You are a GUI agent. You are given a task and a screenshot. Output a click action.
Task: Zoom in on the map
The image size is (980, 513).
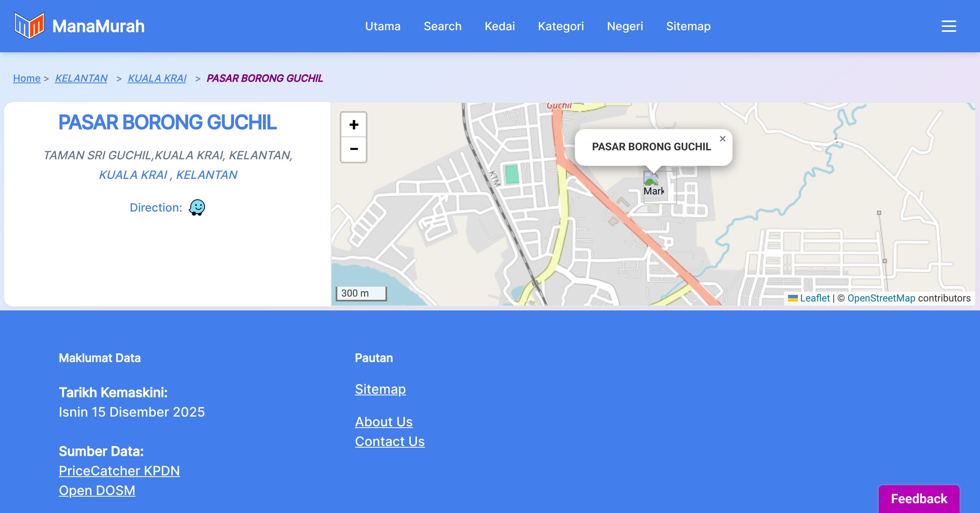pyautogui.click(x=354, y=125)
